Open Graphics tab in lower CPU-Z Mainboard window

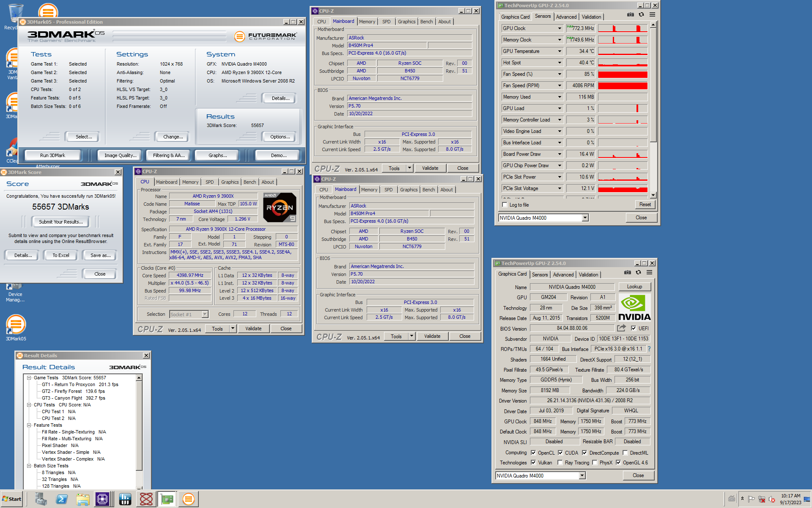409,190
